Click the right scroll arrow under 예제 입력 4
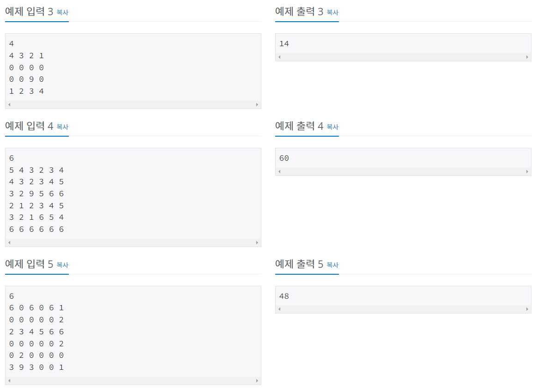This screenshot has height=392, width=537. [x=257, y=242]
